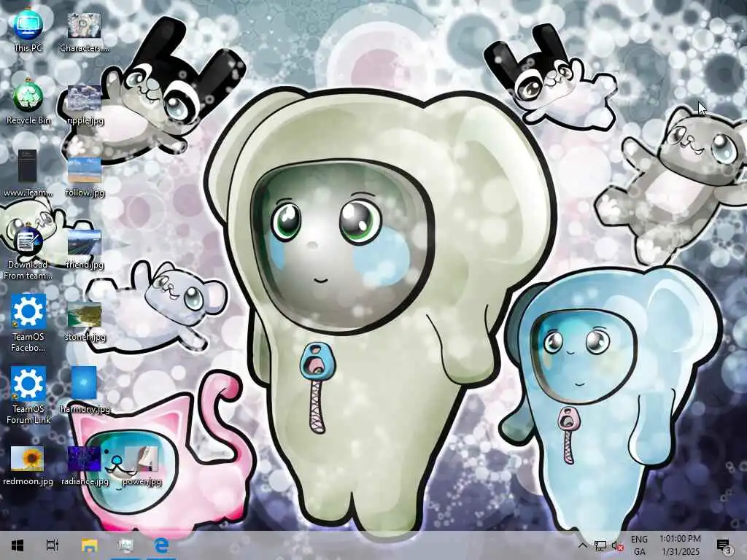The height and width of the screenshot is (560, 747).
Task: Select the www.Team... text file icon
Action: click(x=28, y=174)
